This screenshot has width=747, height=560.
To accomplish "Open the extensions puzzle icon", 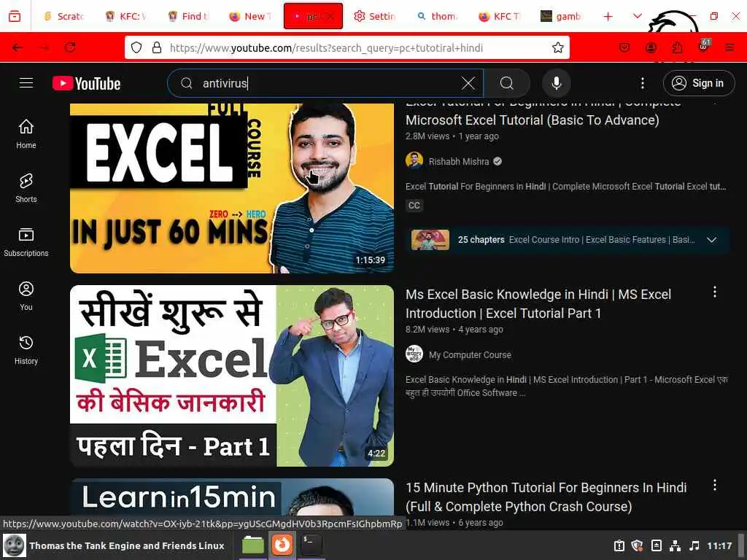I will pos(677,47).
